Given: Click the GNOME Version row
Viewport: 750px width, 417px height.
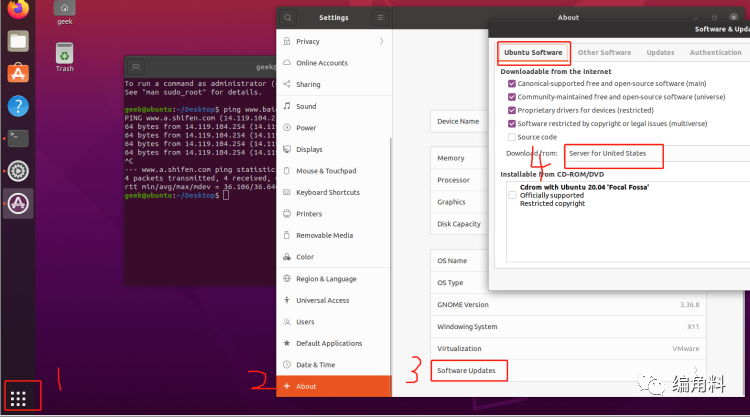Looking at the screenshot, I should click(568, 305).
